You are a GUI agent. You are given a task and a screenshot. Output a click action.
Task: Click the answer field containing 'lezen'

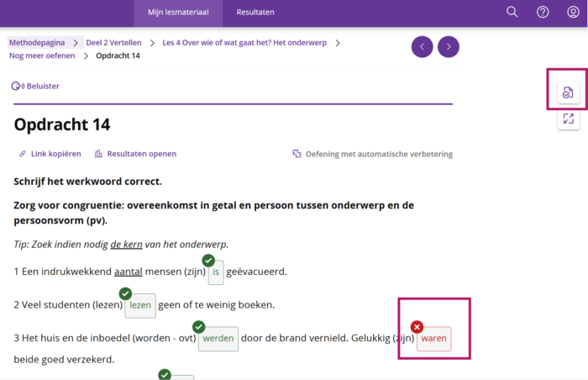(x=140, y=305)
